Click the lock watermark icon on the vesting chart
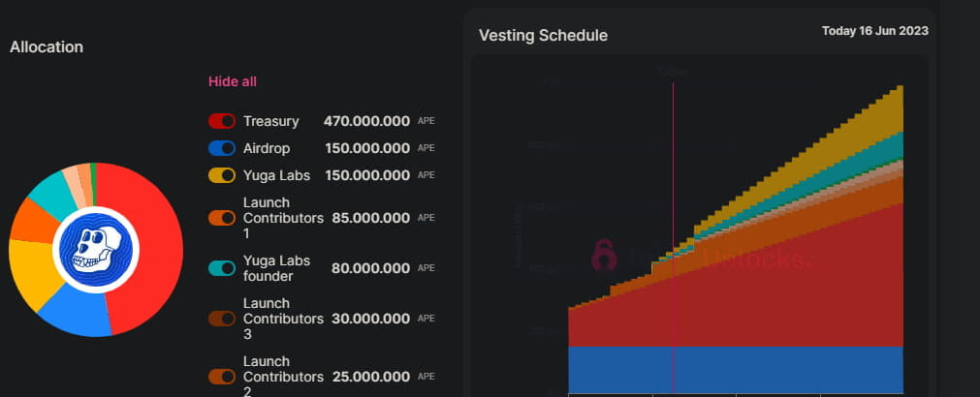The height and width of the screenshot is (397, 980). click(604, 255)
